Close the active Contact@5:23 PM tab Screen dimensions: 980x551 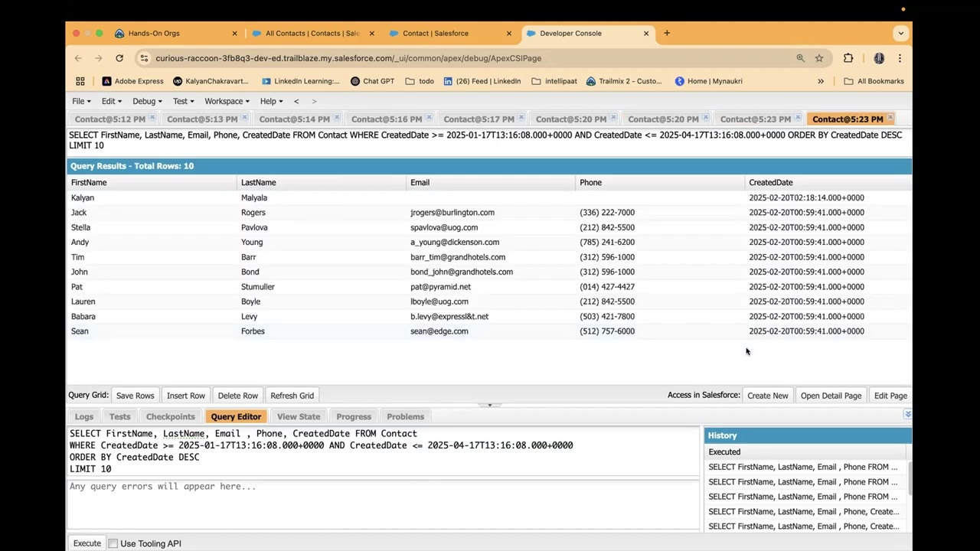(890, 117)
